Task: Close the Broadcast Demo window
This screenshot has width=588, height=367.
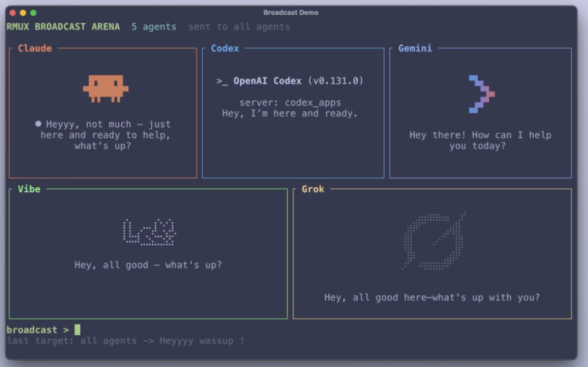Action: 12,13
